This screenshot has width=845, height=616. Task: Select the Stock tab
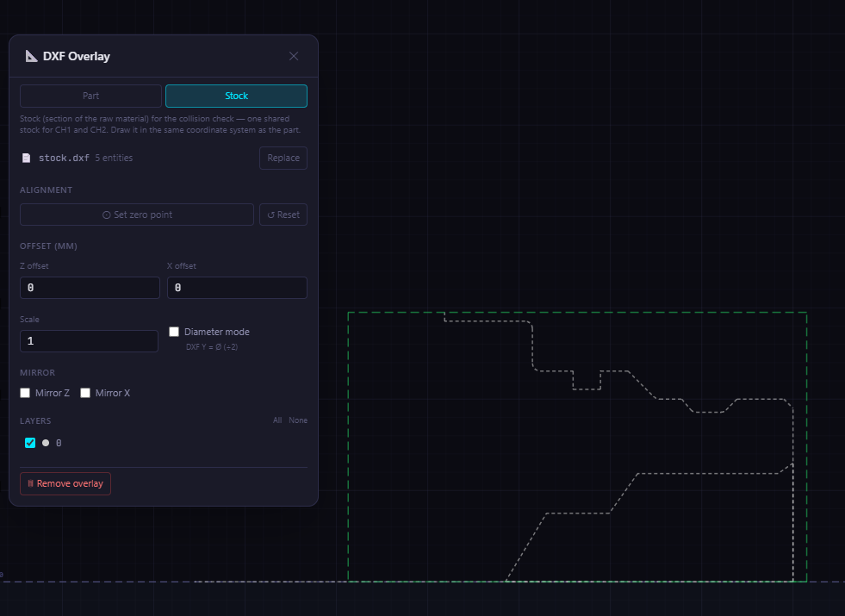click(x=237, y=96)
